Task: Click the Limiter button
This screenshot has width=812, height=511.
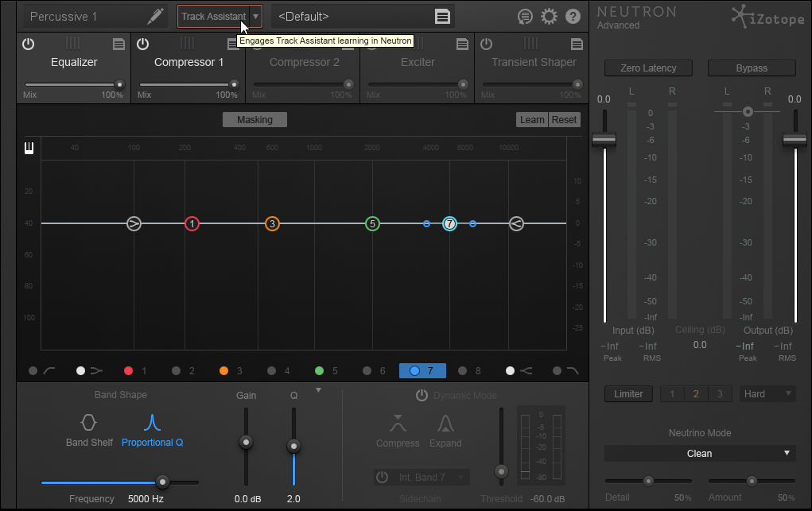Action: (x=628, y=394)
